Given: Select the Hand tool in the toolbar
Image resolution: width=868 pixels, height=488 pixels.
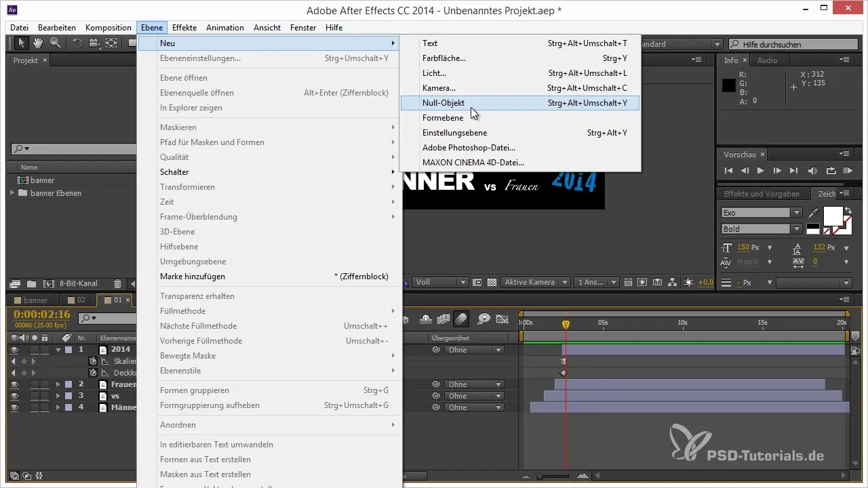Looking at the screenshot, I should pyautogui.click(x=38, y=43).
